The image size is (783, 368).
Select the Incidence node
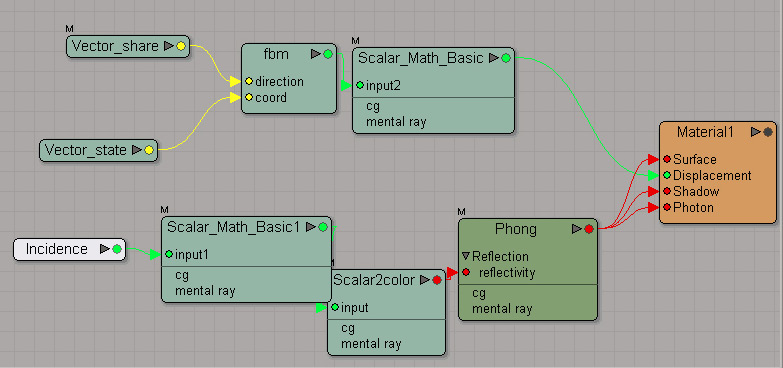[69, 249]
